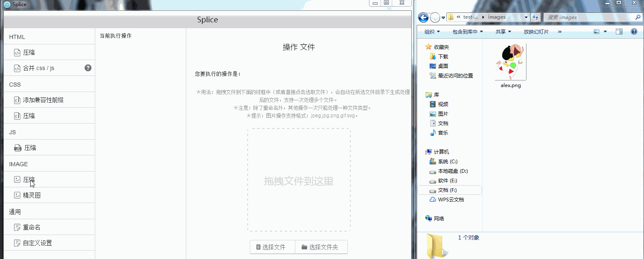Select the 精灵图 sprite tool
This screenshot has height=259, width=644.
tap(32, 195)
